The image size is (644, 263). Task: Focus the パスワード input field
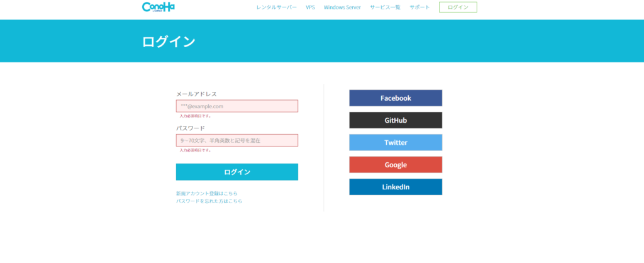click(x=237, y=140)
